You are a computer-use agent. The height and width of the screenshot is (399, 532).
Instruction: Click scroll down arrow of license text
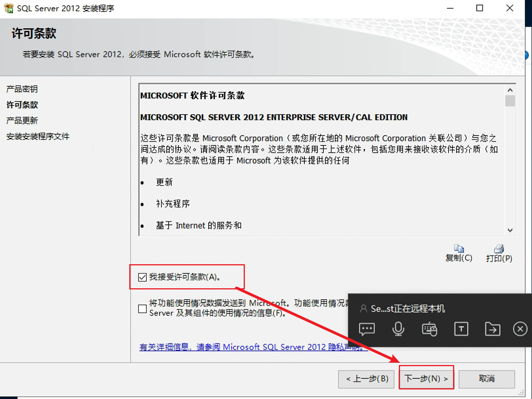coord(510,230)
